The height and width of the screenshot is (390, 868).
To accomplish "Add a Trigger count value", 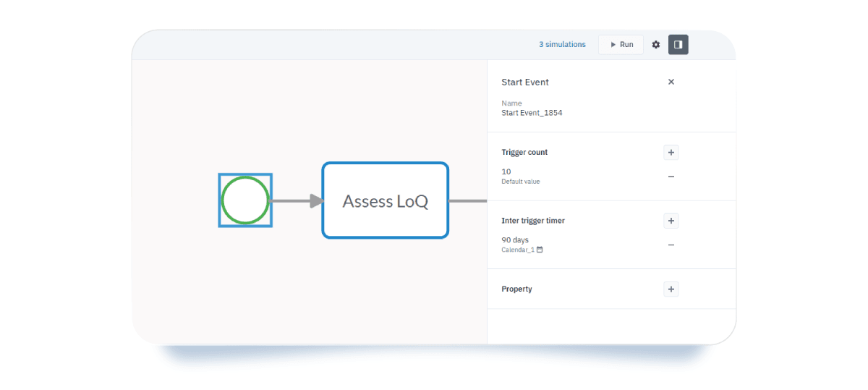I will pyautogui.click(x=671, y=153).
